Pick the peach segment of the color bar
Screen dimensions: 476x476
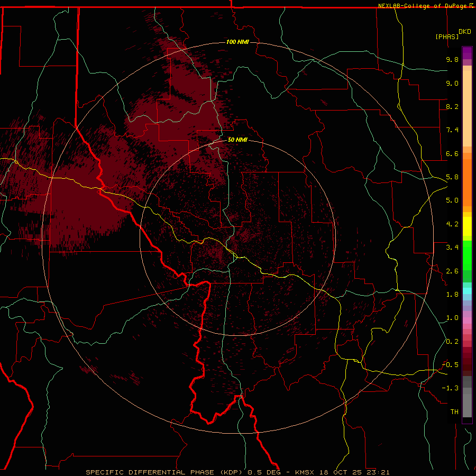coord(467,108)
